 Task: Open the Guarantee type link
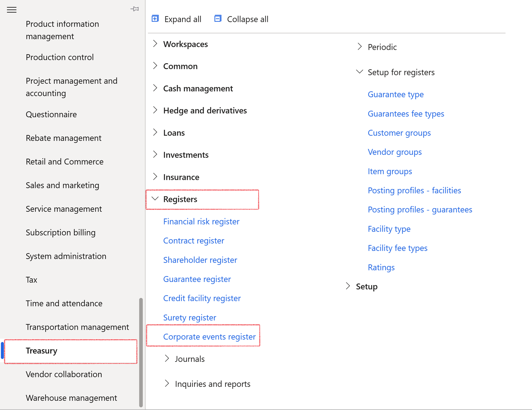396,94
